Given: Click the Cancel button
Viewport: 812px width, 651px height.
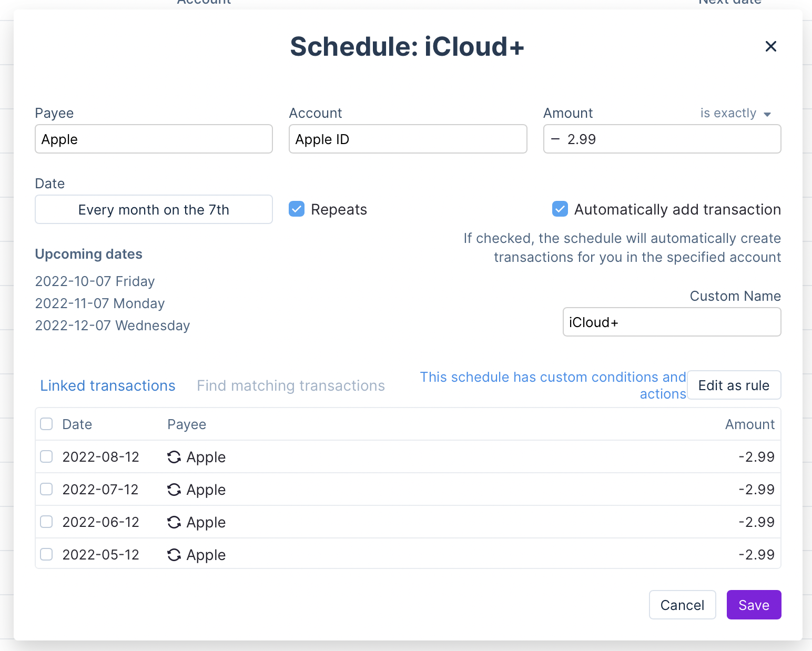Looking at the screenshot, I should point(682,605).
